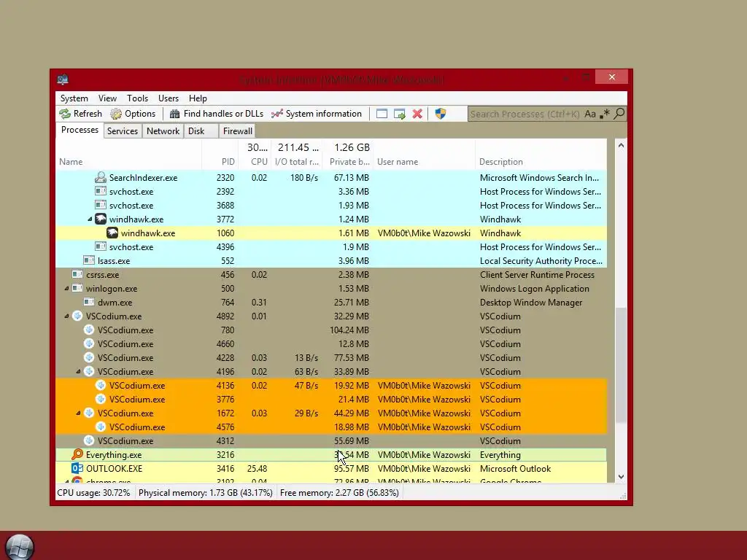Open the Help menu
The height and width of the screenshot is (560, 747).
(198, 98)
